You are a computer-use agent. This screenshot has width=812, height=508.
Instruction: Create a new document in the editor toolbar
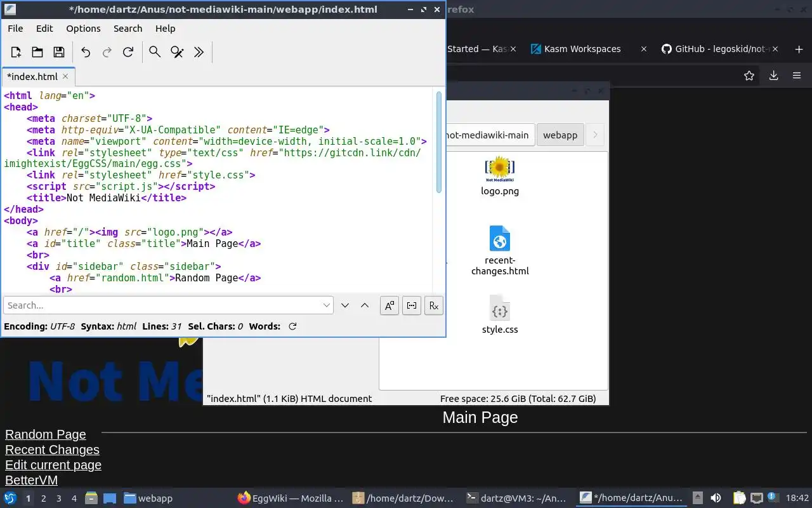[16, 52]
